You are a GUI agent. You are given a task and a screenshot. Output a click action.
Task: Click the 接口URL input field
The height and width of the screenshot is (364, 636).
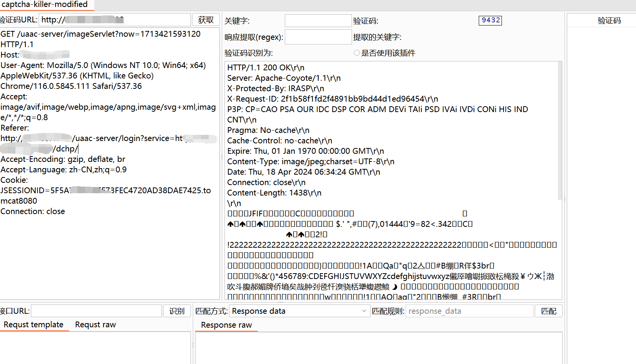tap(96, 311)
